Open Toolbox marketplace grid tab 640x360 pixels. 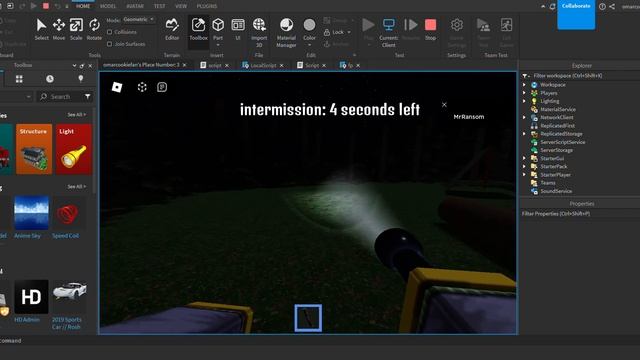tap(19, 79)
